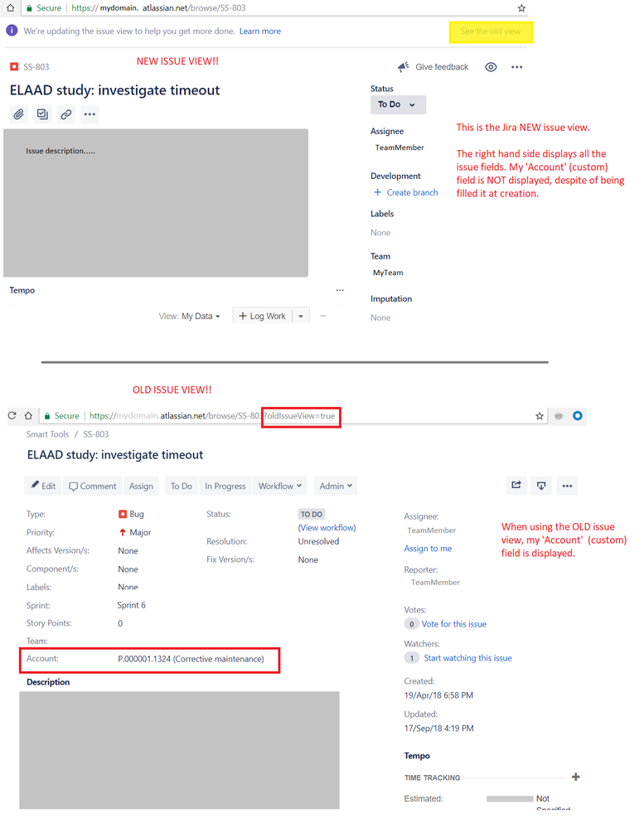Click the In Progress transition button
The image size is (644, 828).
click(x=225, y=486)
